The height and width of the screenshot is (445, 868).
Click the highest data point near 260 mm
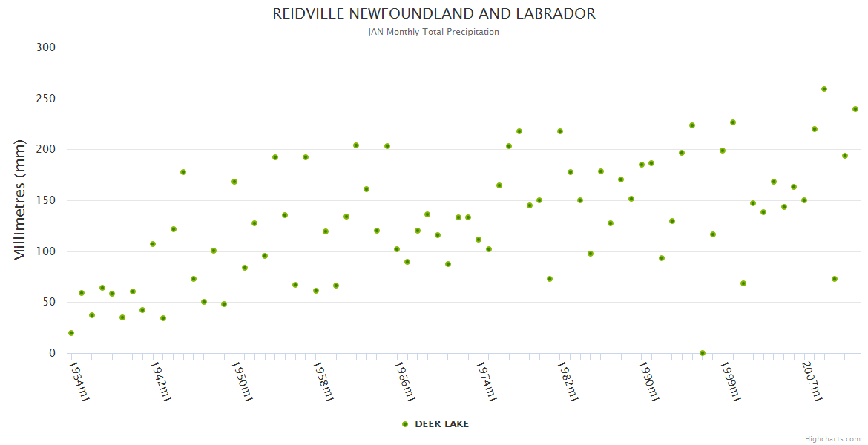[824, 89]
